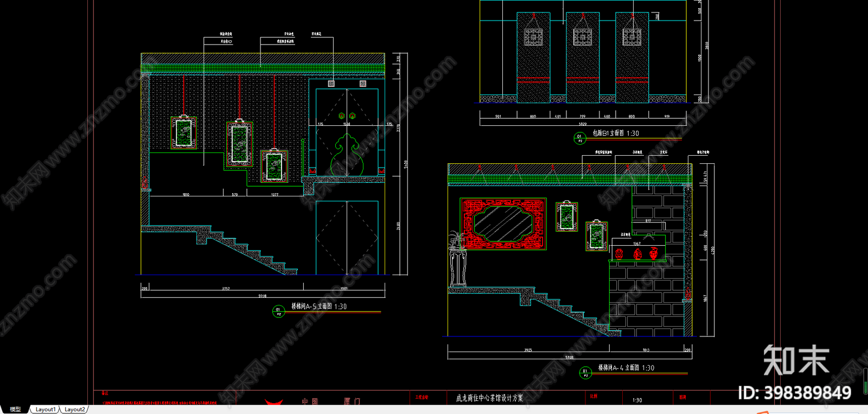
Task: Select the 01 PZ marker beside 包厢B1 title
Action: pyautogui.click(x=579, y=138)
